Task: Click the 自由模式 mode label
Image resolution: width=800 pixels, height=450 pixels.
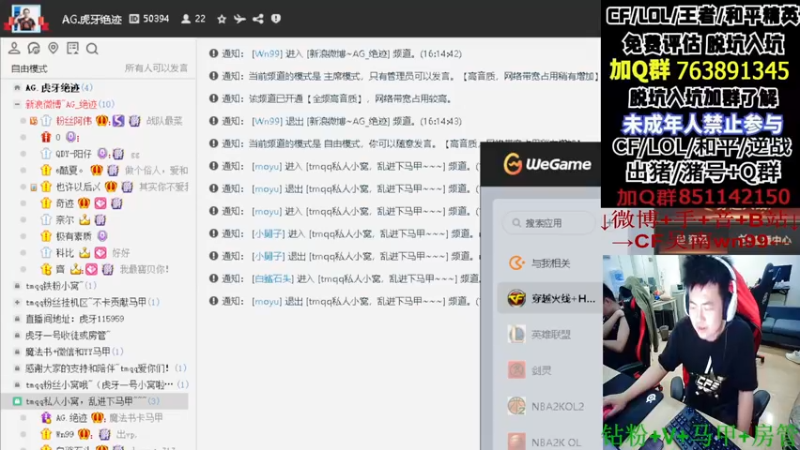Action: pos(29,68)
